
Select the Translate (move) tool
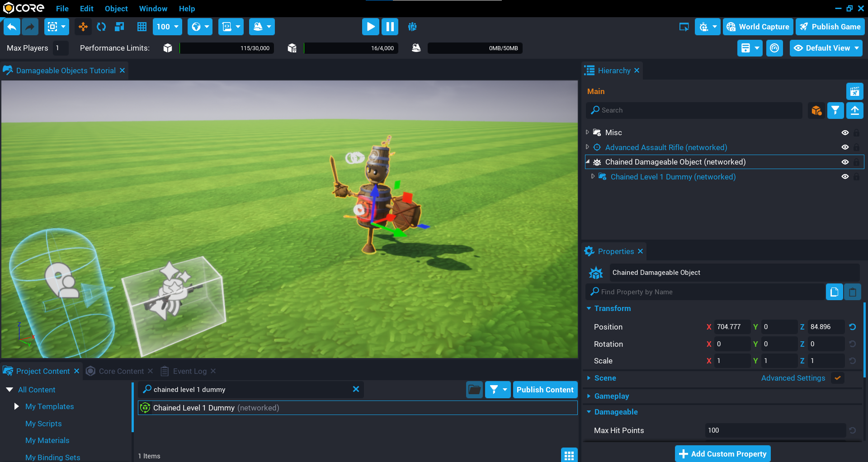[83, 27]
